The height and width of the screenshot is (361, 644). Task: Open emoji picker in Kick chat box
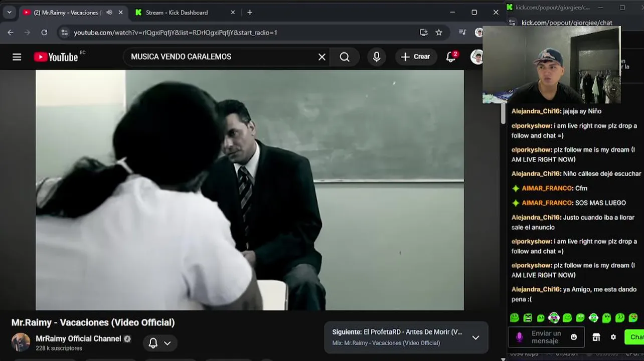(x=574, y=337)
